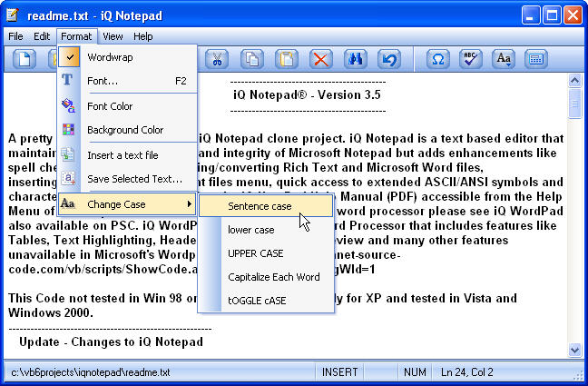Click the vertical scrollbar down arrow
Screen dimensions: 588x386
(575, 350)
